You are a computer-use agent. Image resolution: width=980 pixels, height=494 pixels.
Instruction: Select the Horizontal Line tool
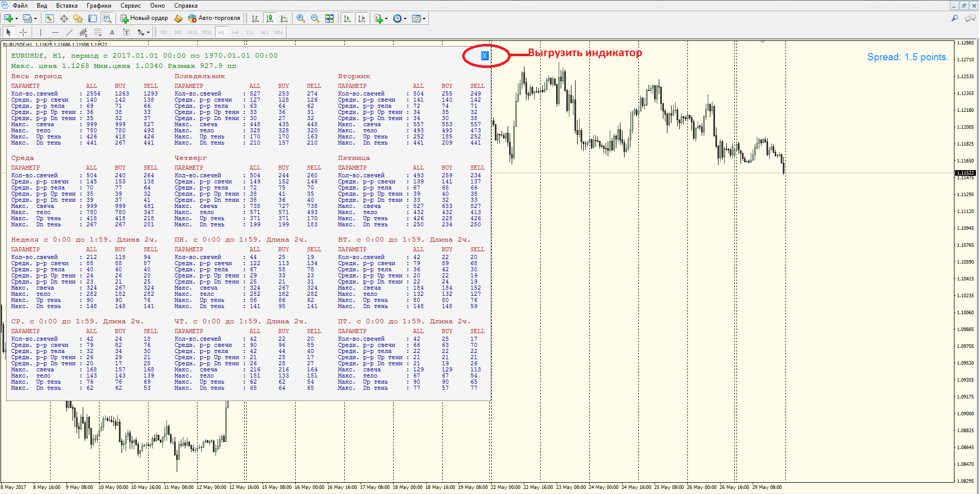[55, 32]
